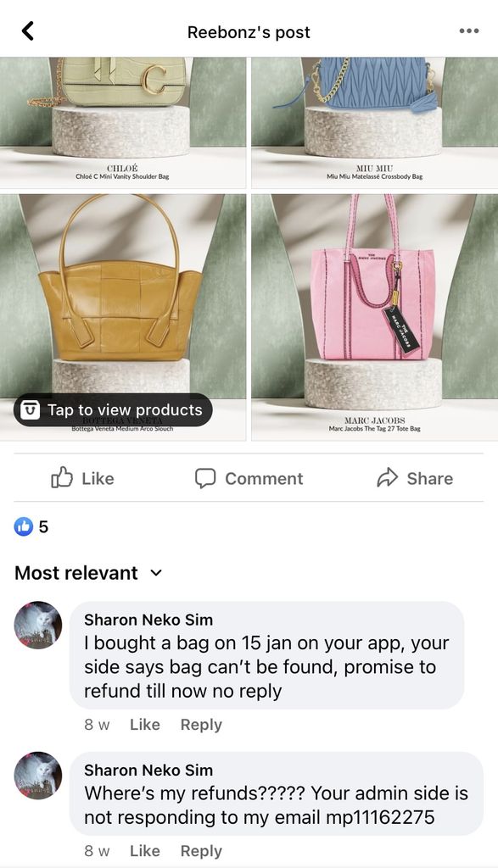Like the Where's my refunds comment
This screenshot has width=498, height=868.
tap(144, 851)
